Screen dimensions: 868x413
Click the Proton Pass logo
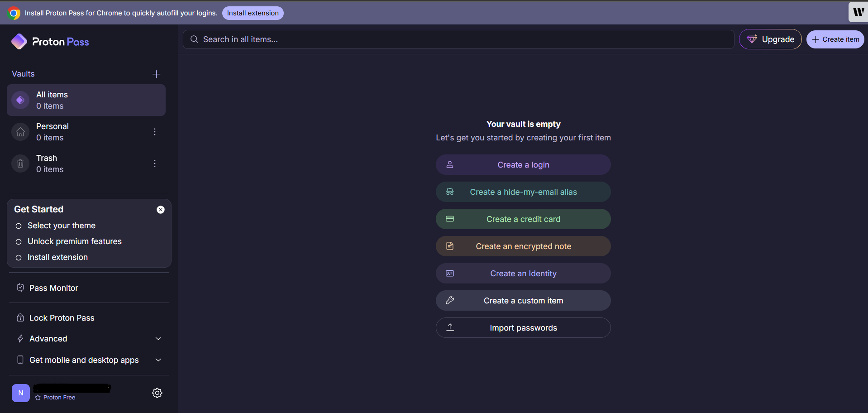50,42
